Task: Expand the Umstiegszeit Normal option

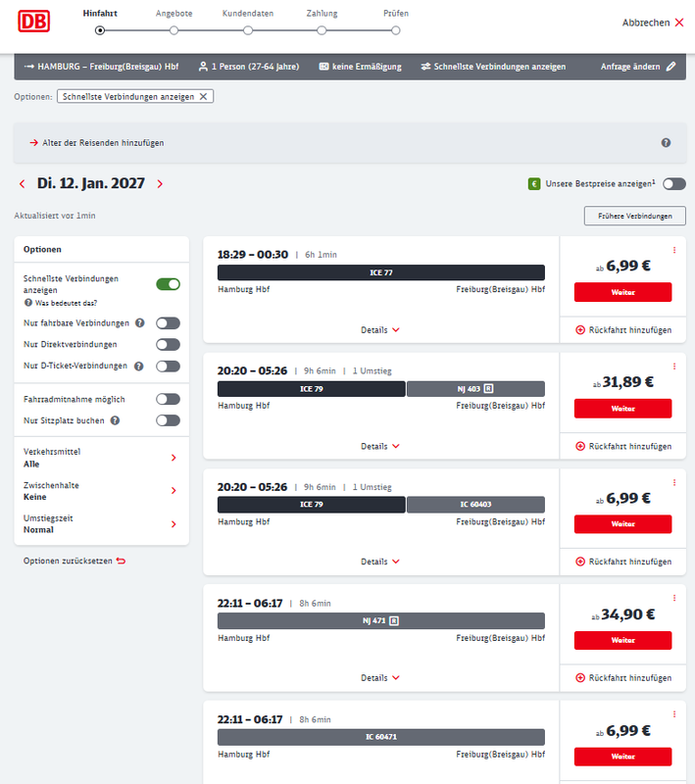Action: (x=102, y=524)
